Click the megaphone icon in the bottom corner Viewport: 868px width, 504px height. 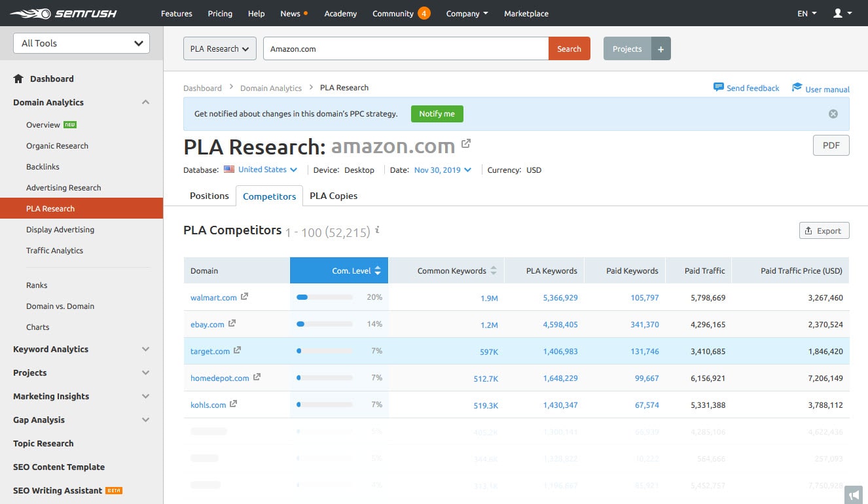(x=854, y=495)
